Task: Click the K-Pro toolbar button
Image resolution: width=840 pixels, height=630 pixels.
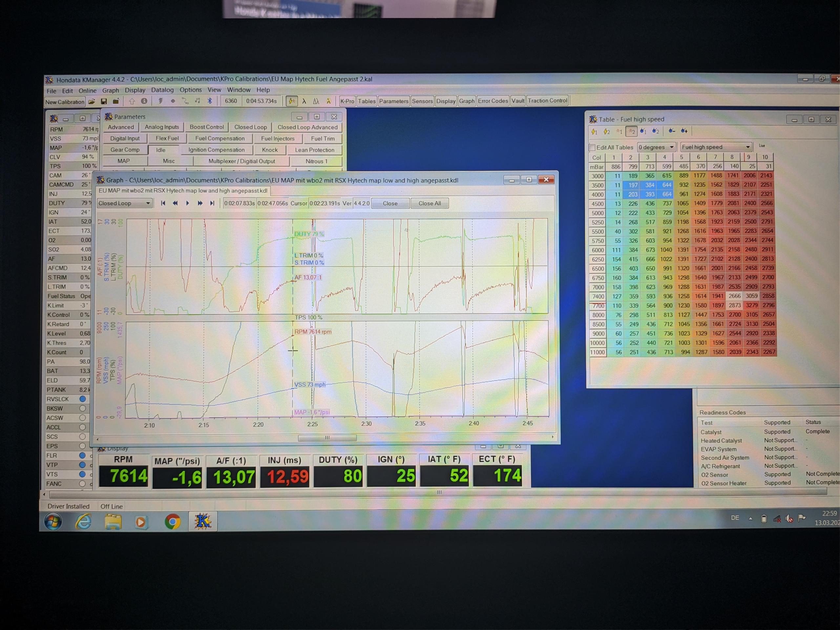Action: pos(347,101)
